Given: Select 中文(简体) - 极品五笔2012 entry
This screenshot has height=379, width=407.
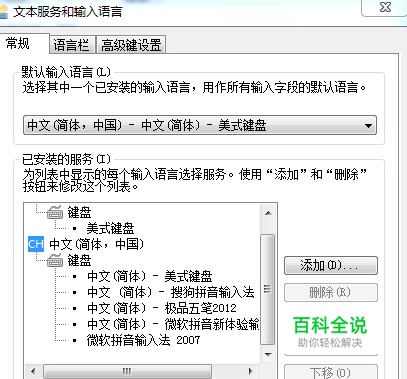Looking at the screenshot, I should 162,308.
